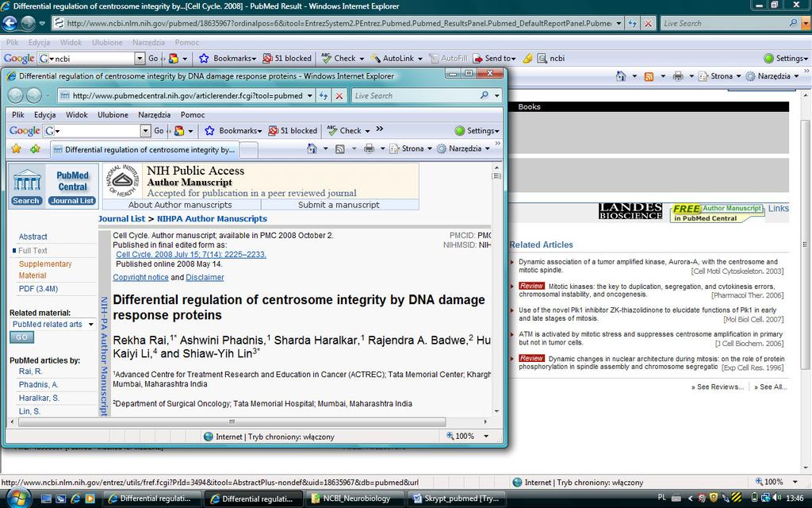Open Narzędzia command dropdown in PubMed Result window
This screenshot has width=812, height=508.
coord(796,76)
